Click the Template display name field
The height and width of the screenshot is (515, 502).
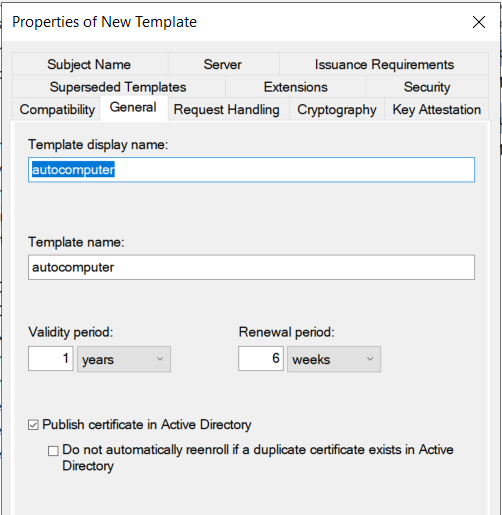251,170
